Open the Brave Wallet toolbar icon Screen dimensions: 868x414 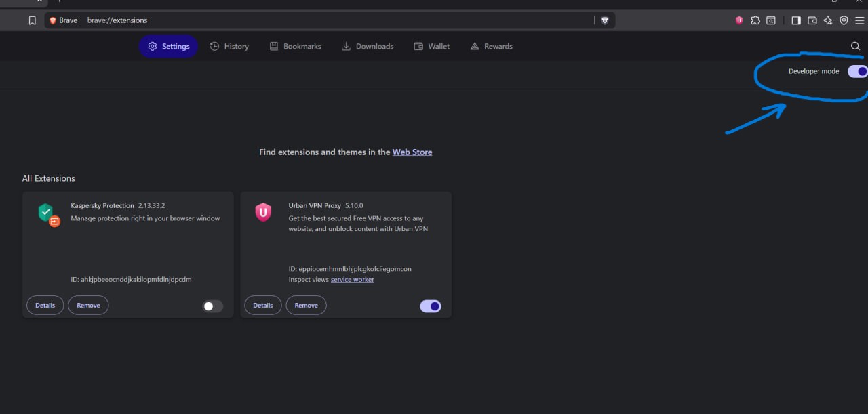tap(812, 20)
